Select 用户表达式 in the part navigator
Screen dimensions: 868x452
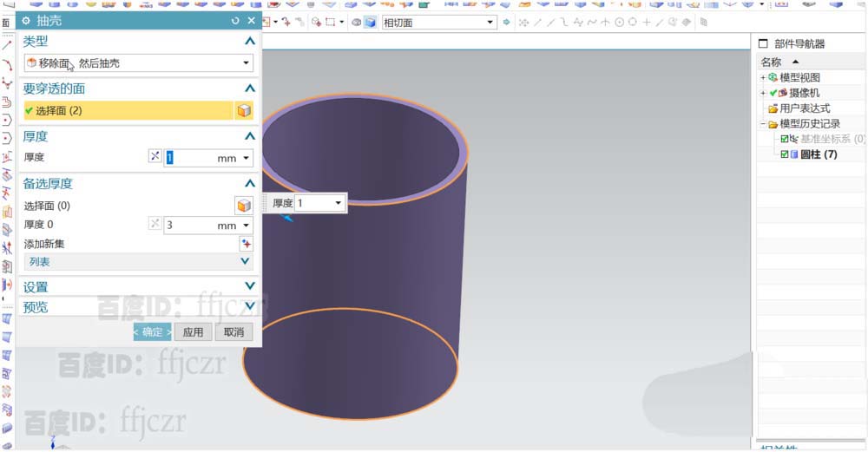click(805, 108)
